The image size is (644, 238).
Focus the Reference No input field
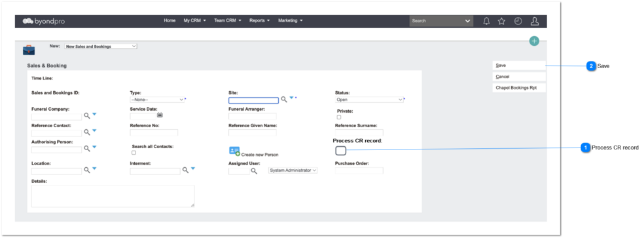click(x=154, y=132)
